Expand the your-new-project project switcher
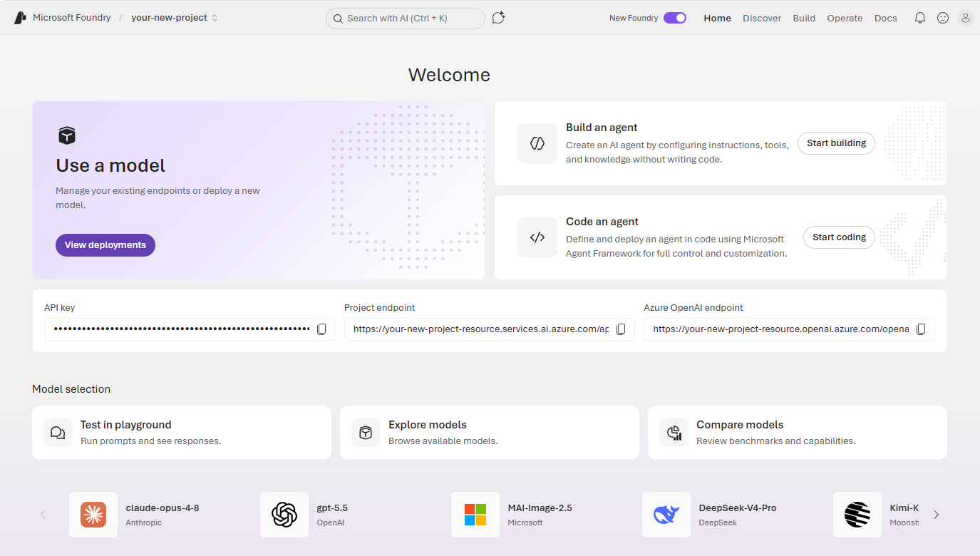The image size is (980, 556). 175,18
